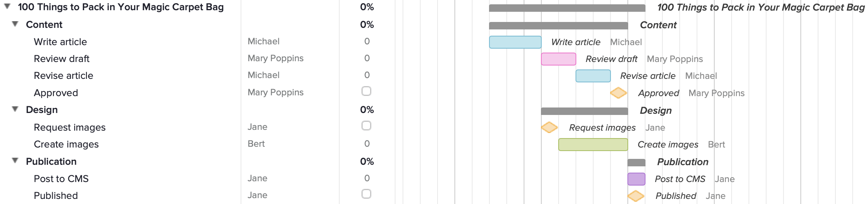Click the Request images milestone diamond

click(x=549, y=127)
